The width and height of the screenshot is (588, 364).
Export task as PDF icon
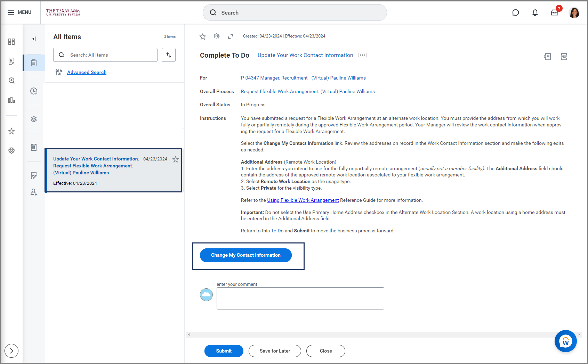pyautogui.click(x=564, y=57)
